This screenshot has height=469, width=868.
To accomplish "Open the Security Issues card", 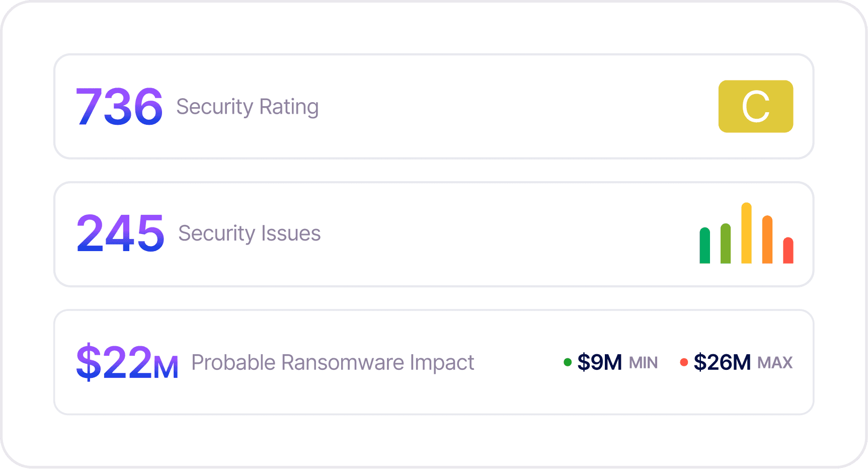I will coord(434,234).
